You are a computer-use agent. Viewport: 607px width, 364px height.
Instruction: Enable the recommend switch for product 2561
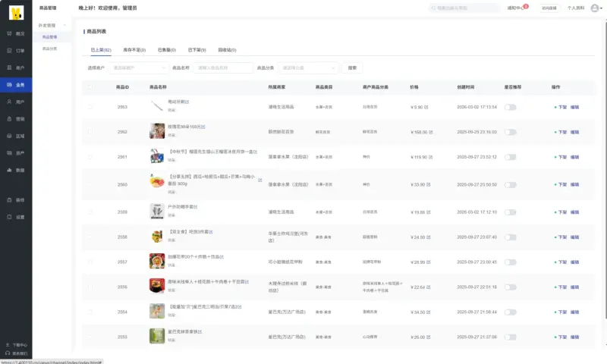pyautogui.click(x=510, y=157)
